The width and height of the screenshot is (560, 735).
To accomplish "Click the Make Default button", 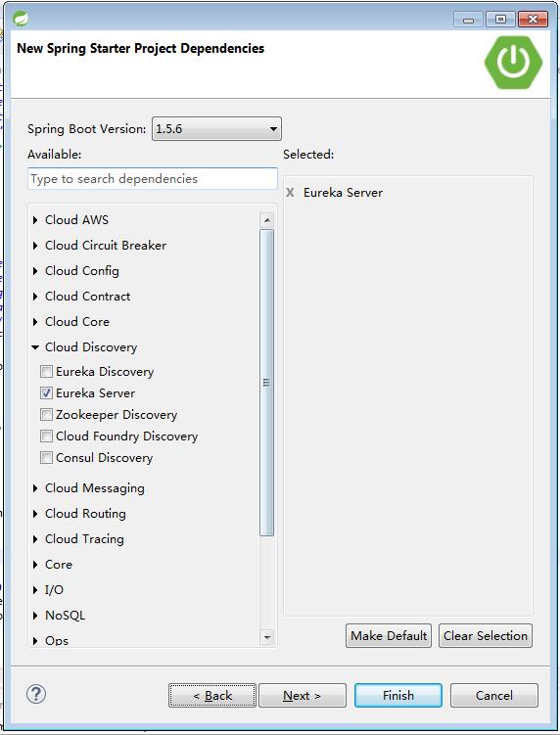I will point(389,635).
